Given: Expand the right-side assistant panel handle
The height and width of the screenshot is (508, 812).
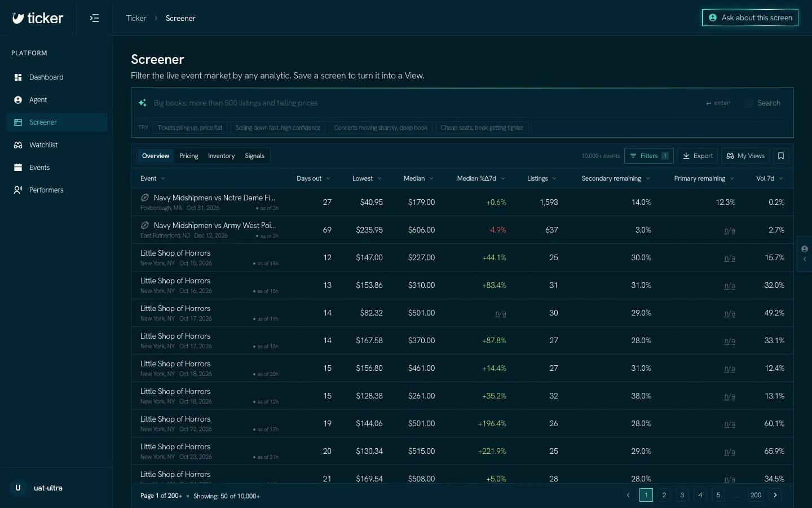Looking at the screenshot, I should 805,254.
